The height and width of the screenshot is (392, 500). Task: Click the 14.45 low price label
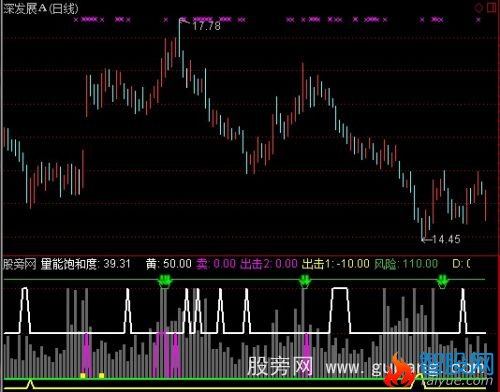click(x=446, y=239)
